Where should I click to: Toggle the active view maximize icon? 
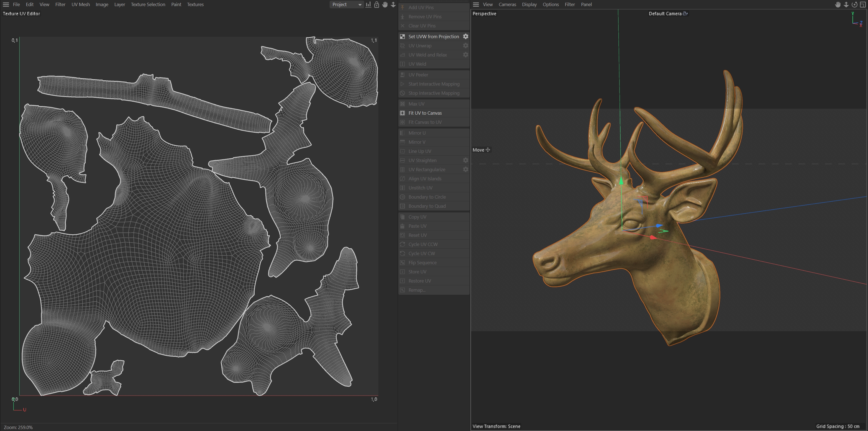click(863, 4)
